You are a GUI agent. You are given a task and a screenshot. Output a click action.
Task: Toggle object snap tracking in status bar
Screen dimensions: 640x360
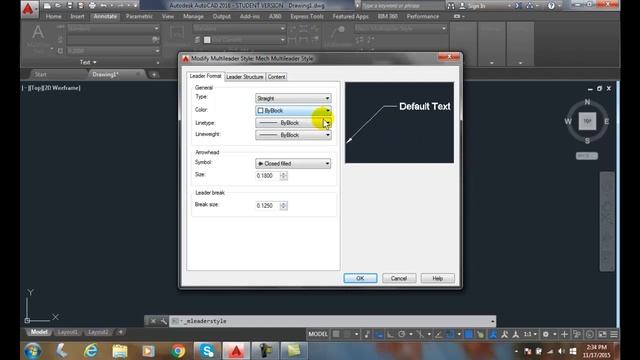439,334
